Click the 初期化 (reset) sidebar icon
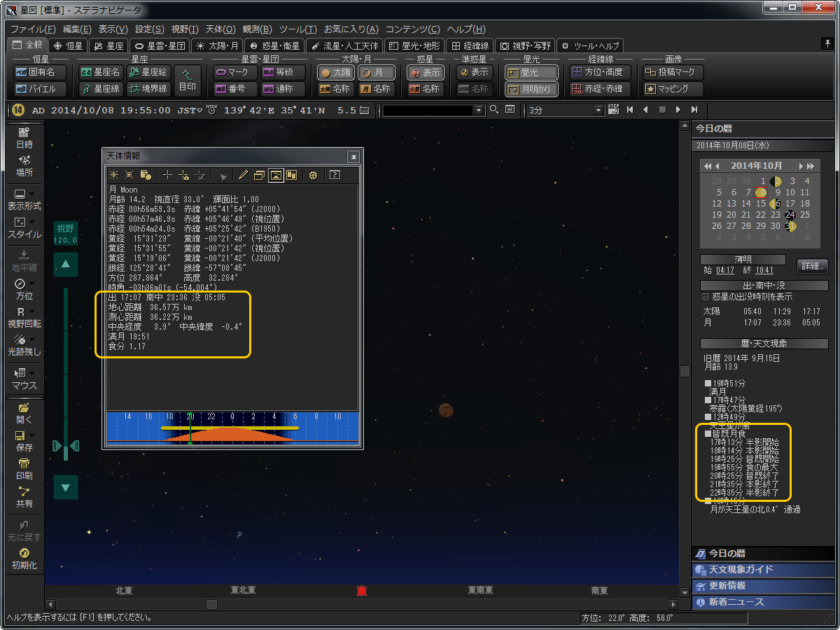Viewport: 840px width, 630px height. pyautogui.click(x=24, y=558)
